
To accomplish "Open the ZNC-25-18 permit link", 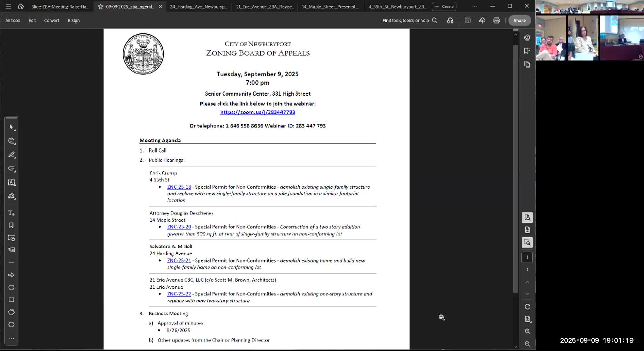I will coord(179,187).
